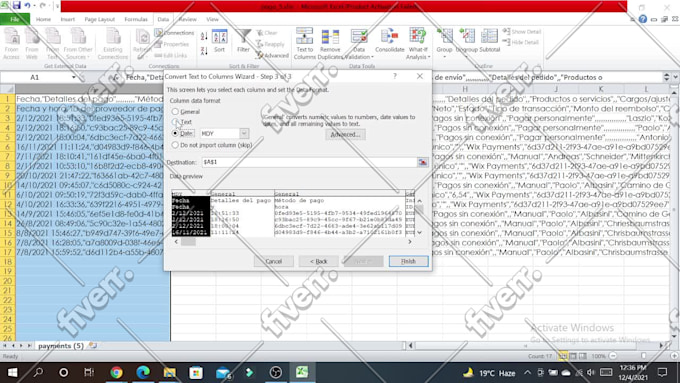The image size is (680, 383).
Task: Open the File tab
Action: tap(15, 19)
